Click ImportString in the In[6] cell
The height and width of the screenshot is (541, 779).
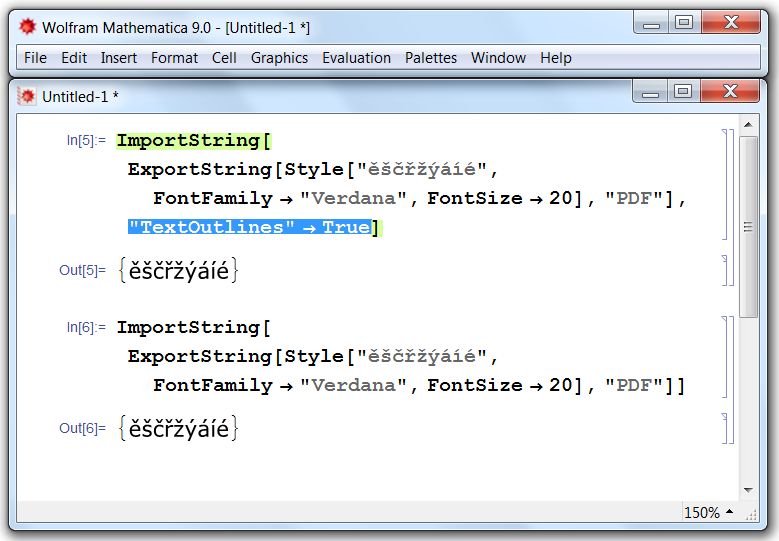coord(188,327)
